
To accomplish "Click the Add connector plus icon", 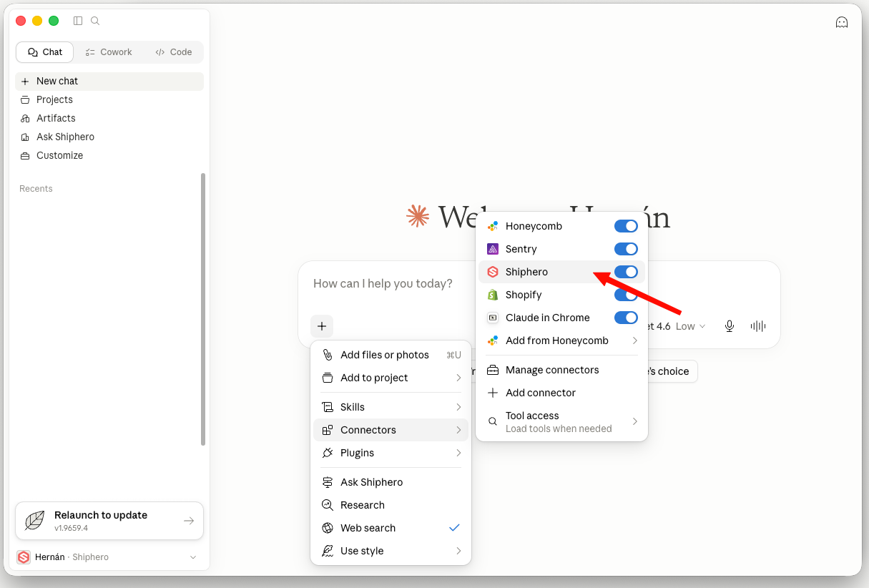I will click(492, 393).
